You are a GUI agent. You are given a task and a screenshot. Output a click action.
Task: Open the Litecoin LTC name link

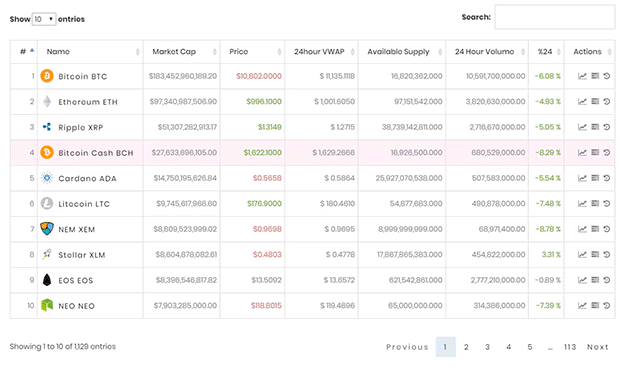[84, 204]
